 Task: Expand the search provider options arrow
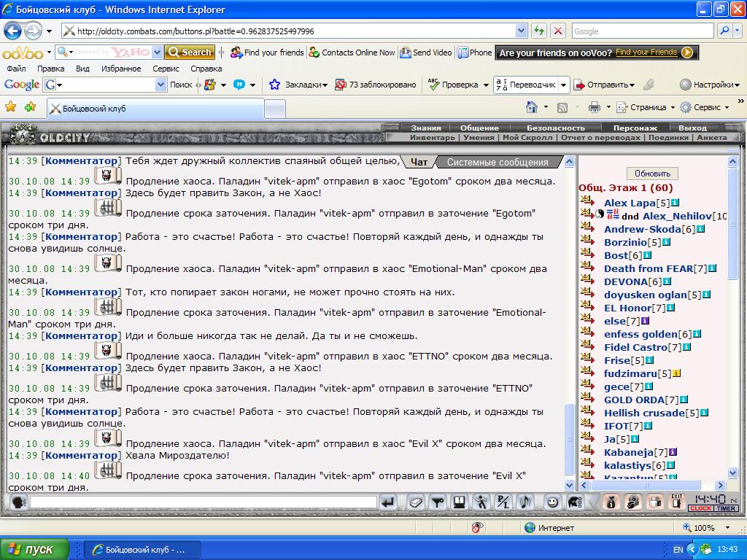tap(738, 31)
